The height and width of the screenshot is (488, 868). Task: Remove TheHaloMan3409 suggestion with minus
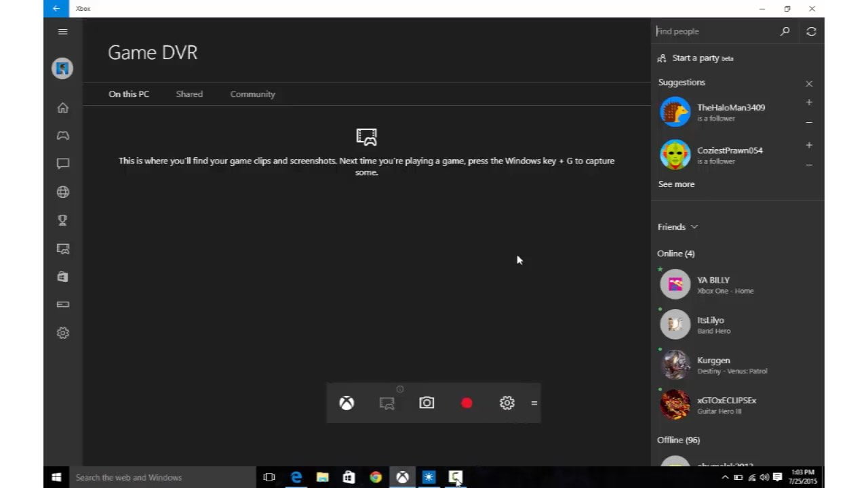pyautogui.click(x=809, y=122)
